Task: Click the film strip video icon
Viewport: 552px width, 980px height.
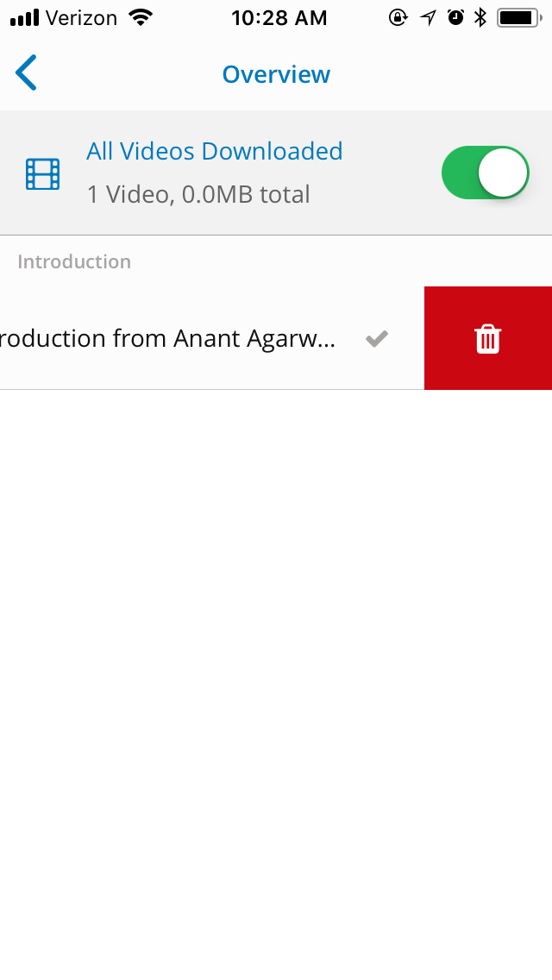Action: point(42,174)
